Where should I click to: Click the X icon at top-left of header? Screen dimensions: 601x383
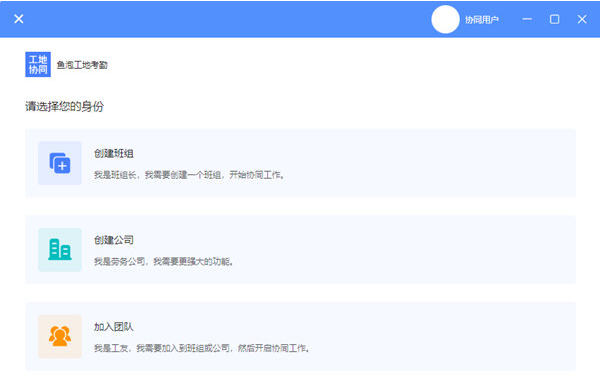click(18, 19)
